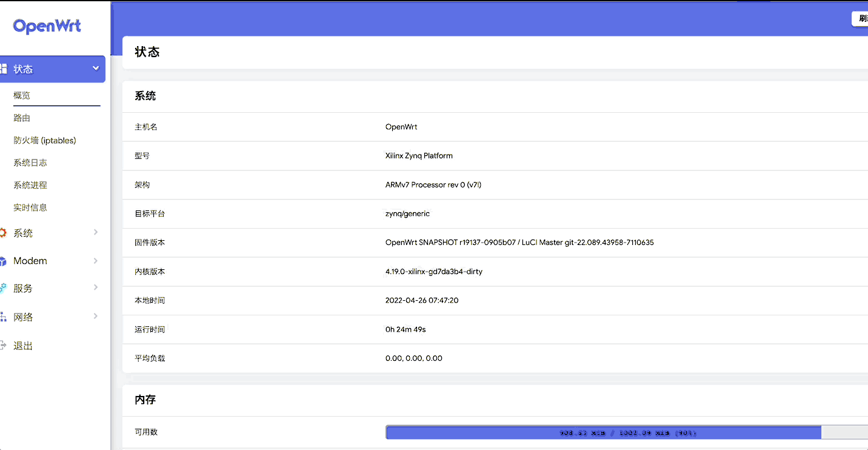The image size is (868, 450).
Task: Click the OpenWrt logo
Action: coord(47,26)
